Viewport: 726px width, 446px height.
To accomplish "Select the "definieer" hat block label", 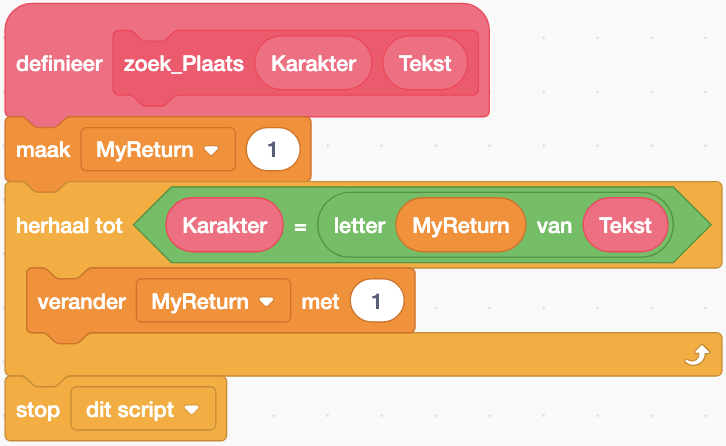I will 58,63.
